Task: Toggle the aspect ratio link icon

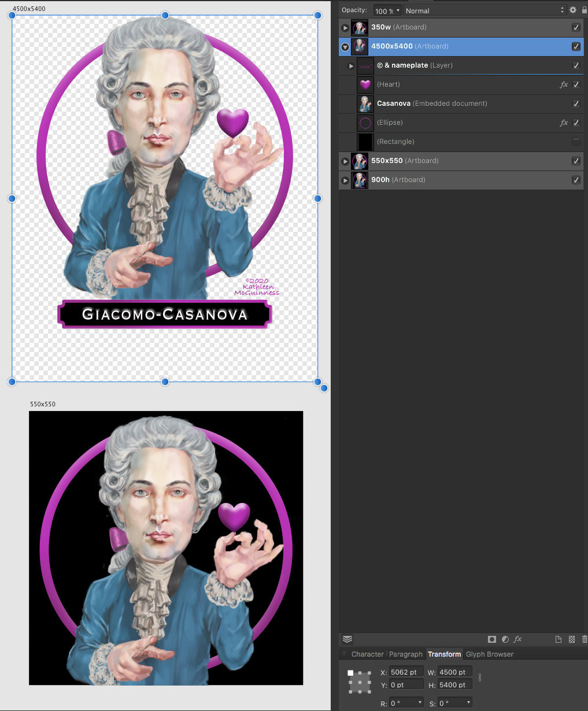Action: pyautogui.click(x=479, y=677)
